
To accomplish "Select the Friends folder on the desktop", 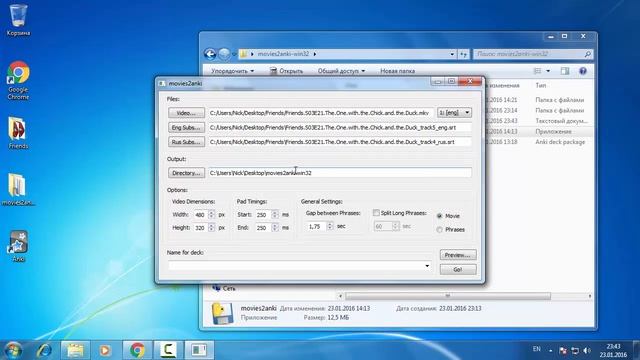I will (x=18, y=133).
